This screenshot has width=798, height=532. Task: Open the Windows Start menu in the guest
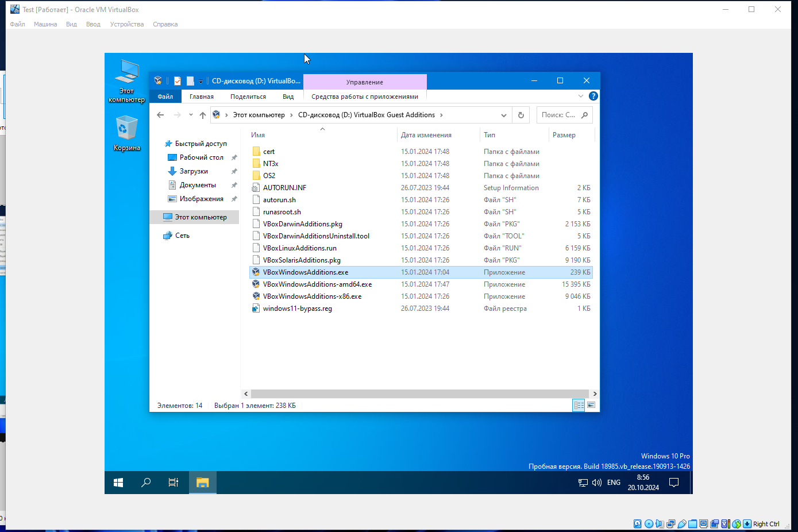coord(118,483)
